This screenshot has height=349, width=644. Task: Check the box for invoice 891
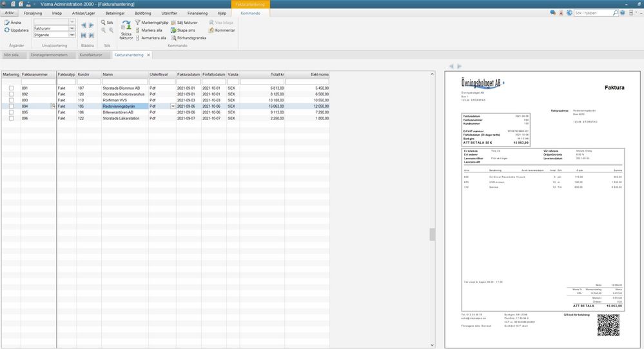point(11,88)
